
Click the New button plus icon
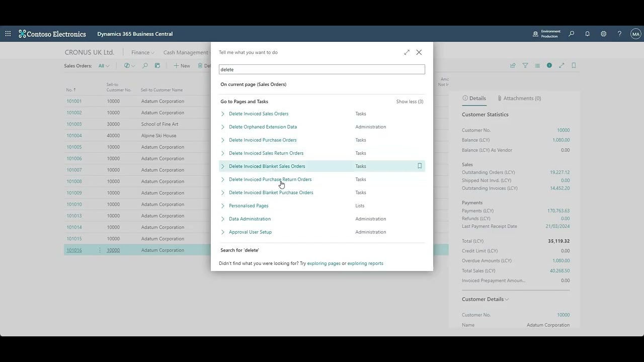(x=176, y=65)
